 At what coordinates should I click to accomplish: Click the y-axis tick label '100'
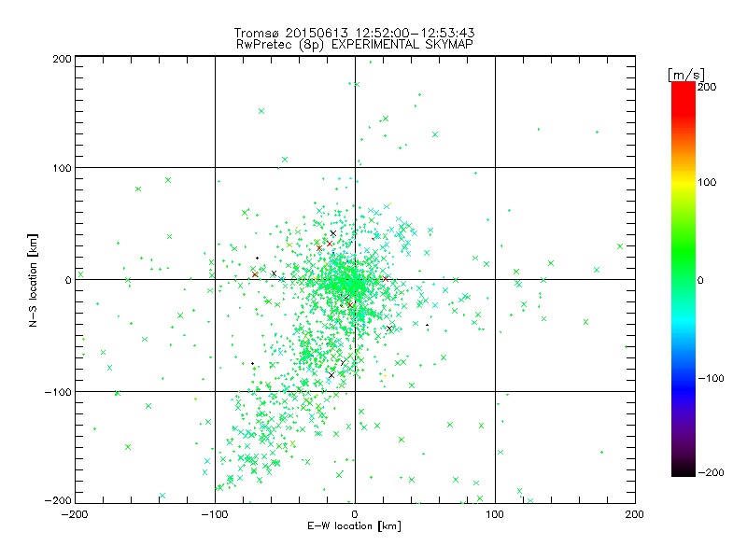[x=62, y=168]
